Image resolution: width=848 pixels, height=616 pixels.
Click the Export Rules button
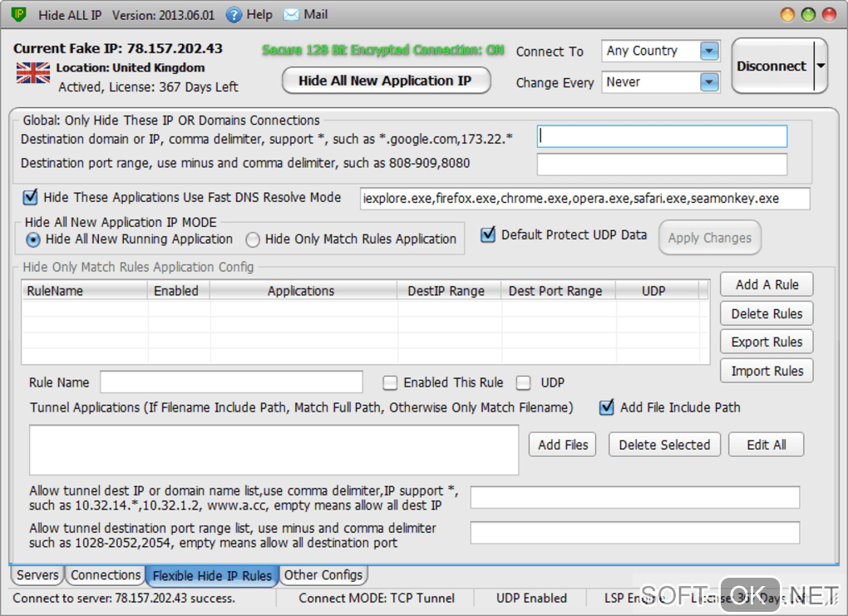tap(767, 342)
